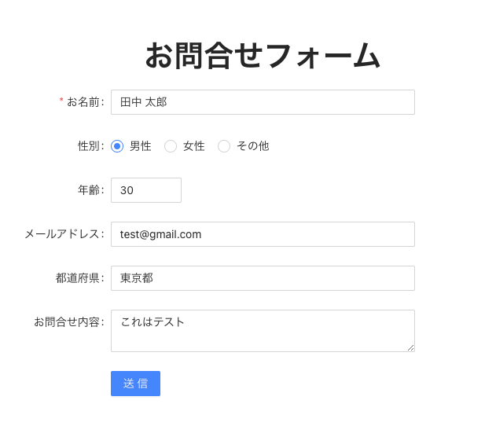Viewport: 496px width, 448px height.
Task: Choose the 女性 radio button circle
Action: tap(171, 146)
